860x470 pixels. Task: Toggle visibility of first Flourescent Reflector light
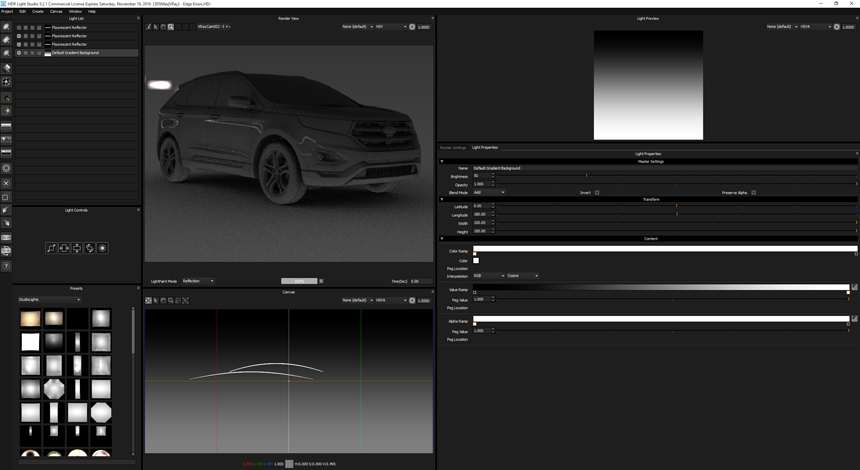[19, 27]
